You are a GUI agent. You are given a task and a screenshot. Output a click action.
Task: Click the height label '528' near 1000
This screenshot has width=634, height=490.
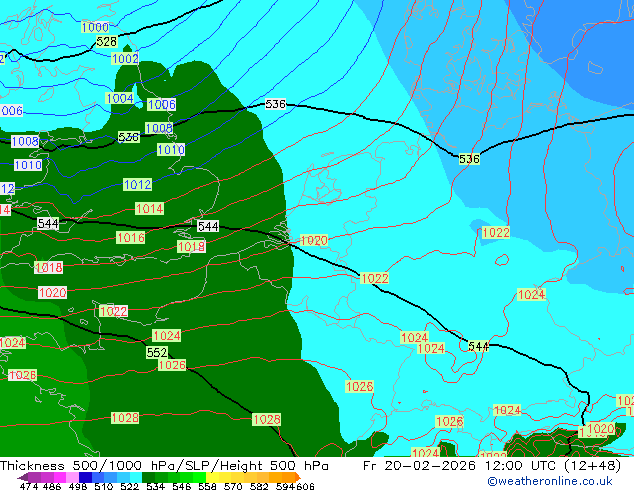[x=107, y=42]
